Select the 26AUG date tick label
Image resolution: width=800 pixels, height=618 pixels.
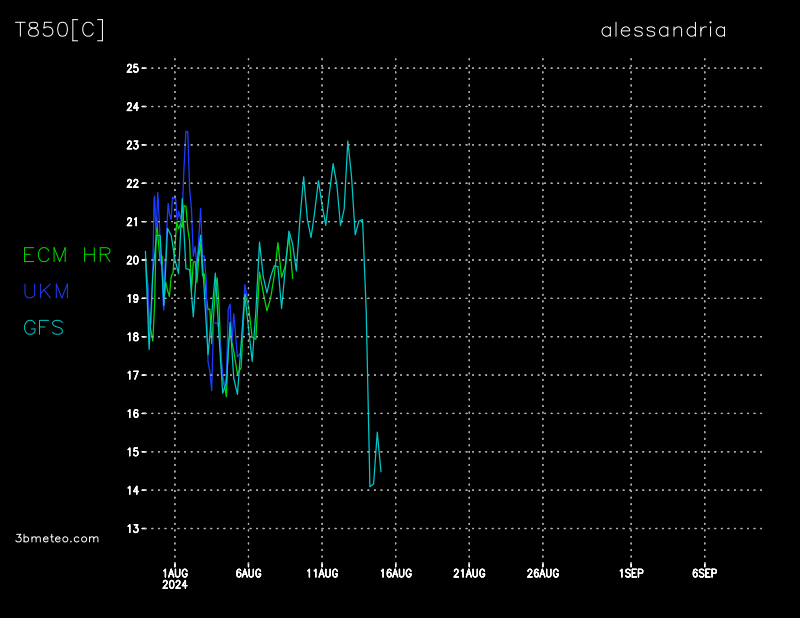click(543, 573)
